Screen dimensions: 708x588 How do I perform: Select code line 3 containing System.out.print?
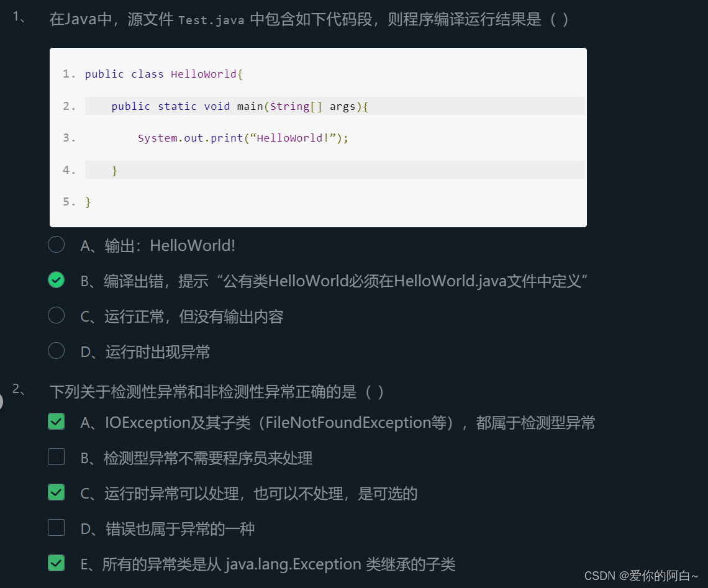click(242, 138)
